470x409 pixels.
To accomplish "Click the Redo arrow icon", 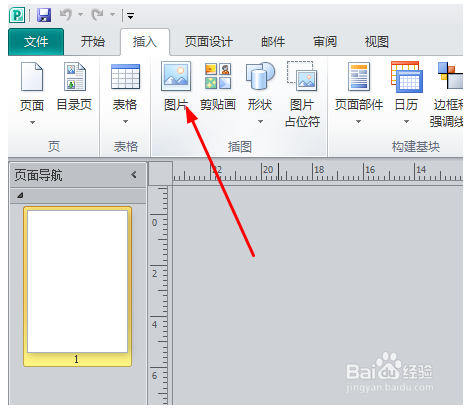I will pyautogui.click(x=98, y=15).
